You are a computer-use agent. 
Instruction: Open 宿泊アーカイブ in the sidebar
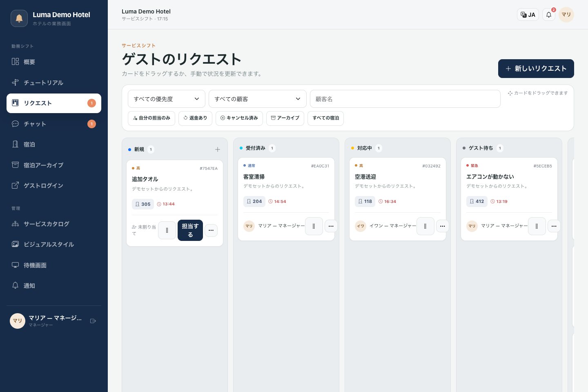pyautogui.click(x=54, y=165)
